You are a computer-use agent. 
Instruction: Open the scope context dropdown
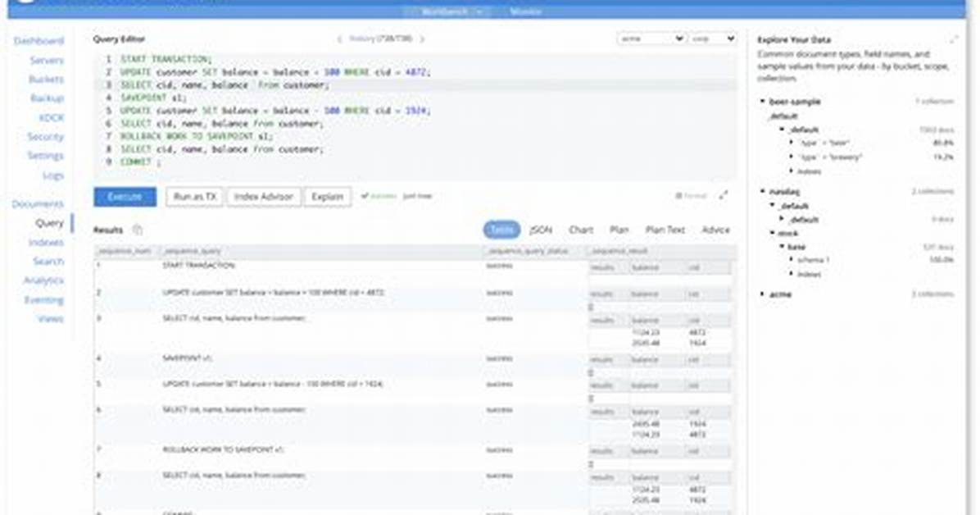pos(713,39)
